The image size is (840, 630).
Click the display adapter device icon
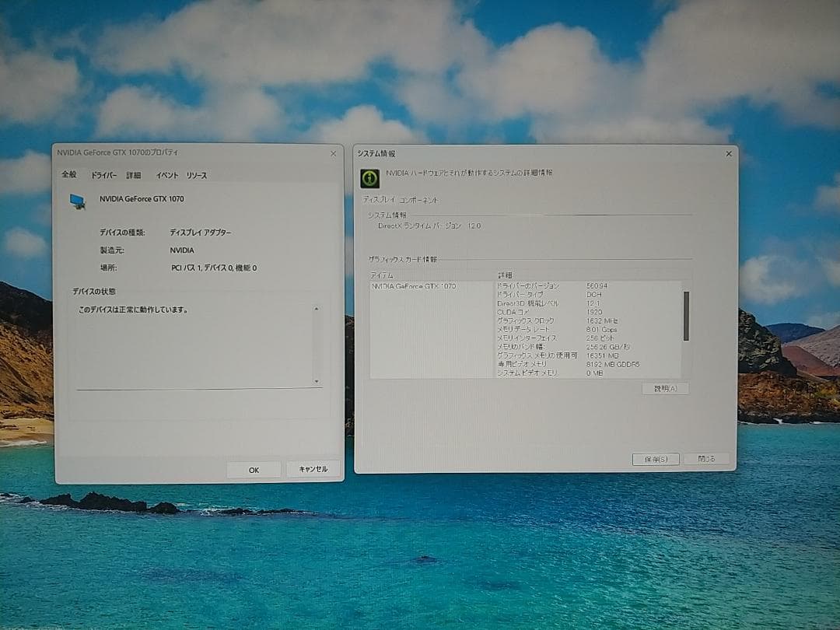pos(78,201)
